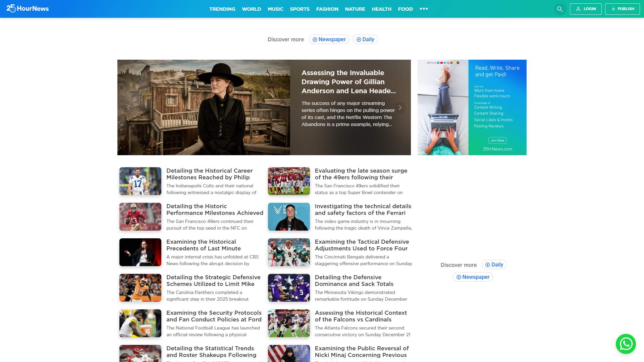Click Join Now in the sidebar ad

(497, 140)
